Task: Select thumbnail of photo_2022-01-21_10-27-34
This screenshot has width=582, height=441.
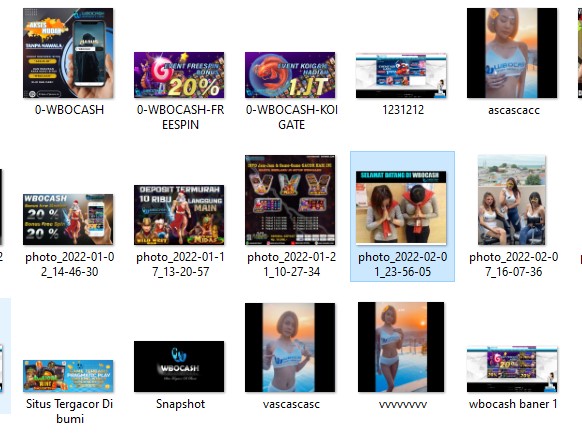Action: click(290, 200)
